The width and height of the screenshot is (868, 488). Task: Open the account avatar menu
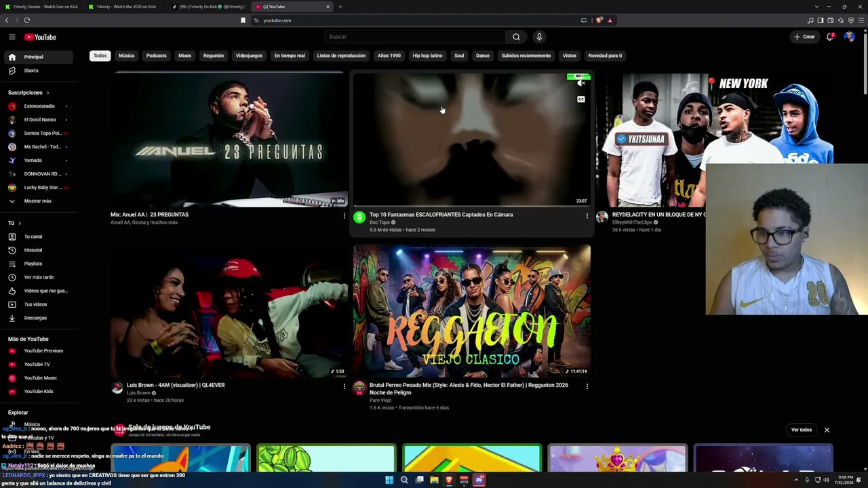click(849, 37)
